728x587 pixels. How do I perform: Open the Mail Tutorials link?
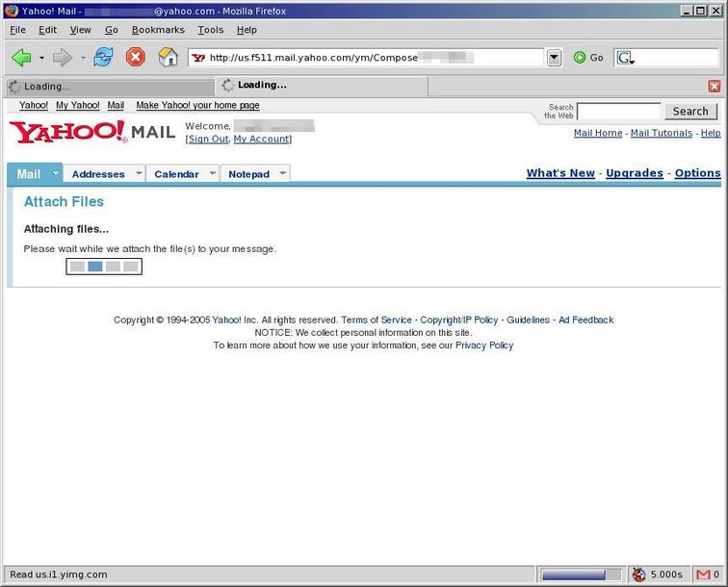(662, 133)
